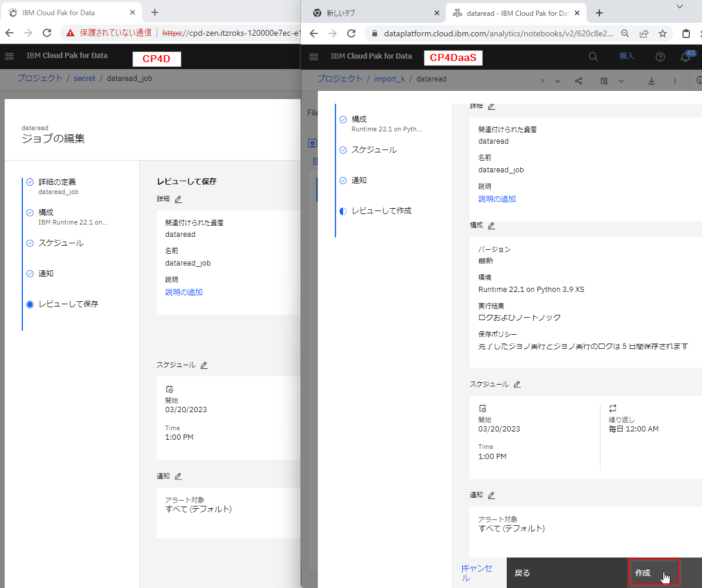This screenshot has width=702, height=588.
Task: Click 戻る button
Action: (567, 573)
